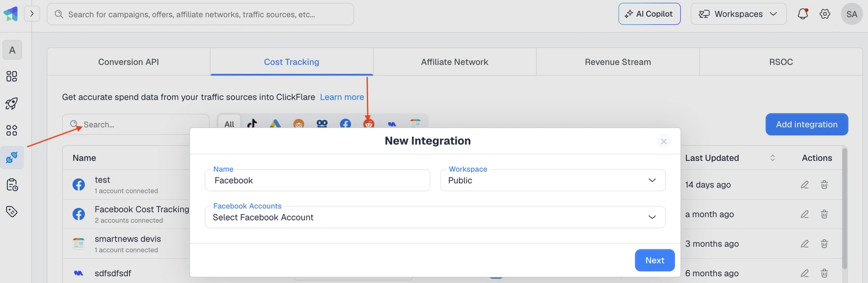Click the integrations Search field
Screen dimensions: 868x283
[136, 124]
